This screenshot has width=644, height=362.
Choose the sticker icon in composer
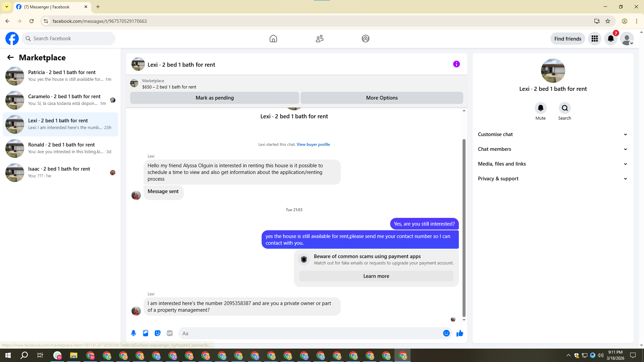[158, 333]
